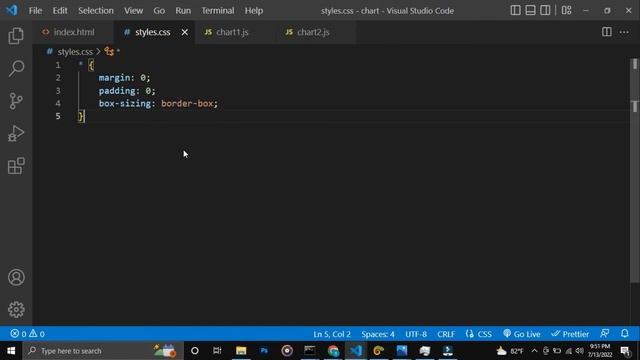Screen dimensions: 640x360
Task: Open Chrome from the taskbar
Action: (x=333, y=351)
